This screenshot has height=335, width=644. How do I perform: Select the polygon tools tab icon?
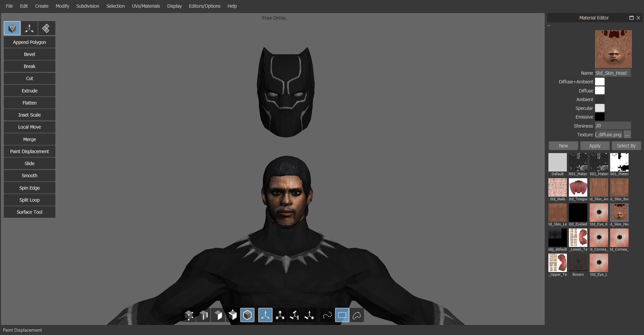click(x=12, y=28)
